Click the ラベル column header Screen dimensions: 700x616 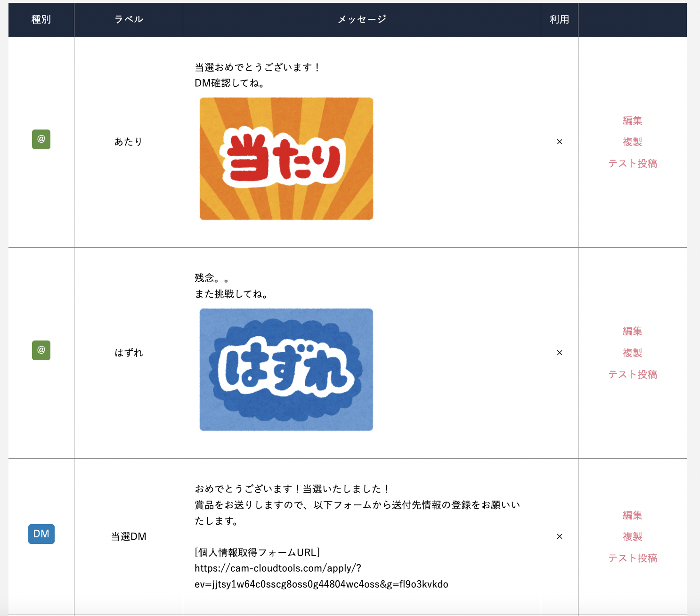pos(129,19)
